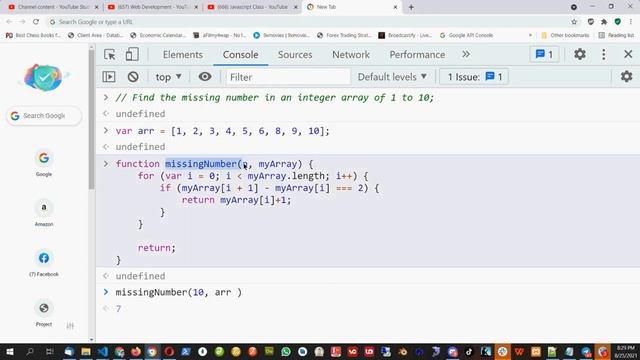
Task: Open Visual Studio Code from taskbar
Action: tap(102, 352)
